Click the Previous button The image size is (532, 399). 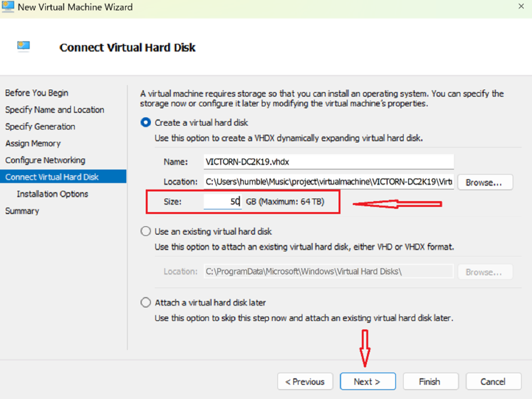point(304,381)
